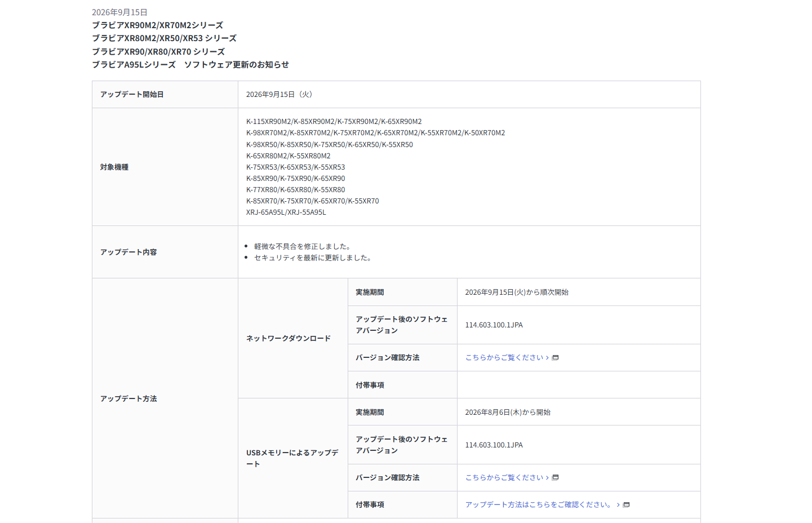Click model line starting with K-115XR90M2

(x=334, y=122)
